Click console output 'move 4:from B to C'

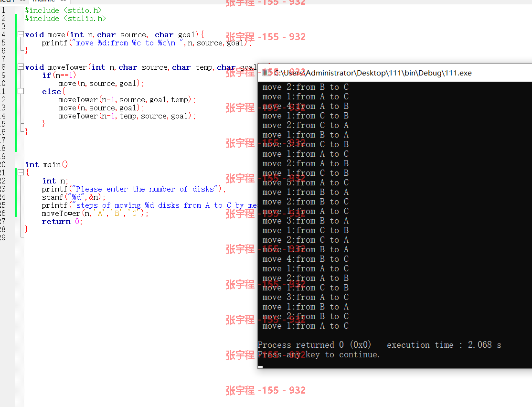(305, 259)
